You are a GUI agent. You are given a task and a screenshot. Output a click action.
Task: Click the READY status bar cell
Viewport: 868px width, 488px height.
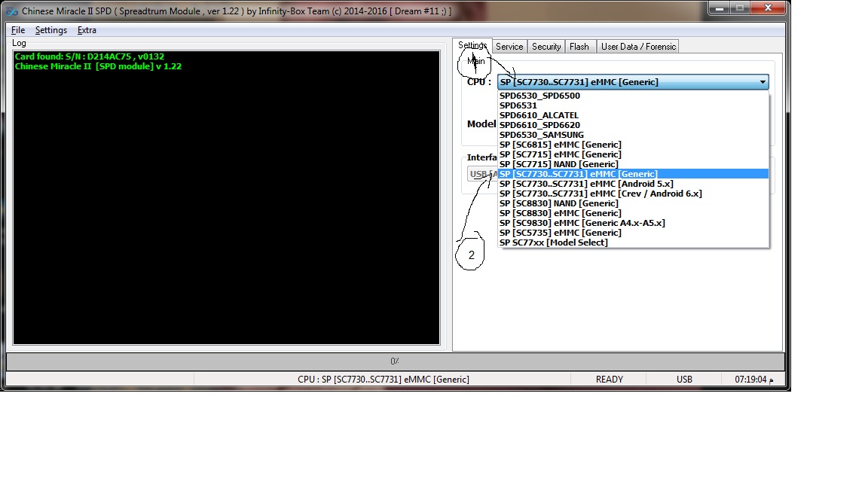tap(609, 380)
